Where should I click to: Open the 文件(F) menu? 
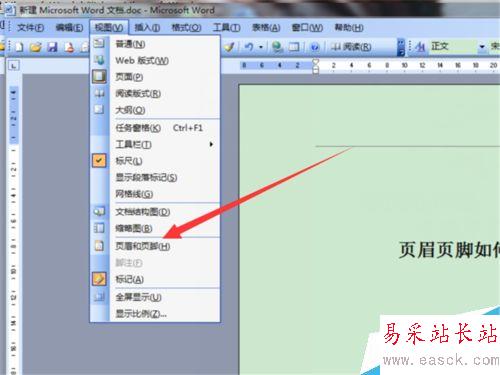tap(30, 27)
